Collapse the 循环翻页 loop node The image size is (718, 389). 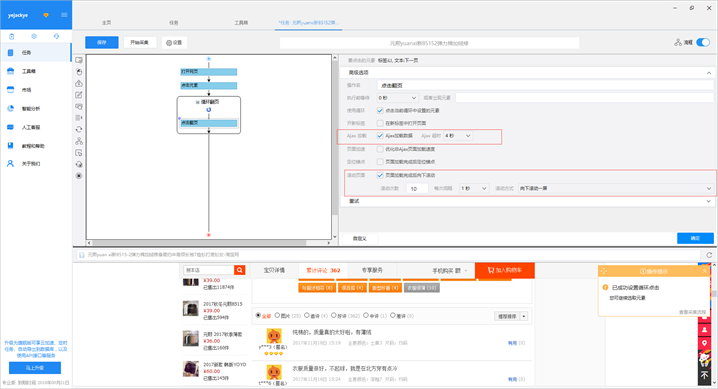point(197,102)
